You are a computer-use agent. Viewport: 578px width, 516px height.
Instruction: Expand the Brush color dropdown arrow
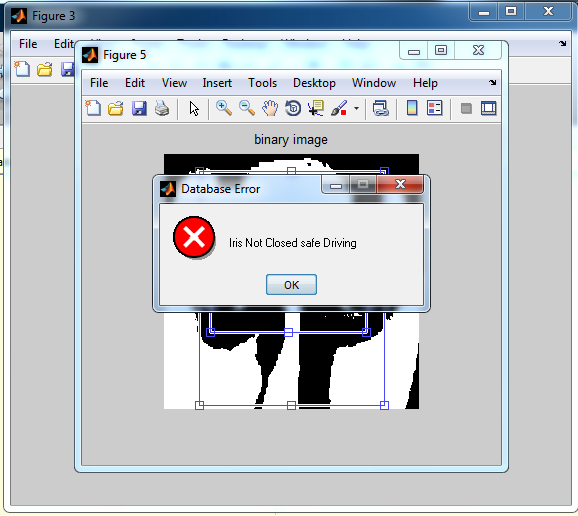[x=356, y=108]
